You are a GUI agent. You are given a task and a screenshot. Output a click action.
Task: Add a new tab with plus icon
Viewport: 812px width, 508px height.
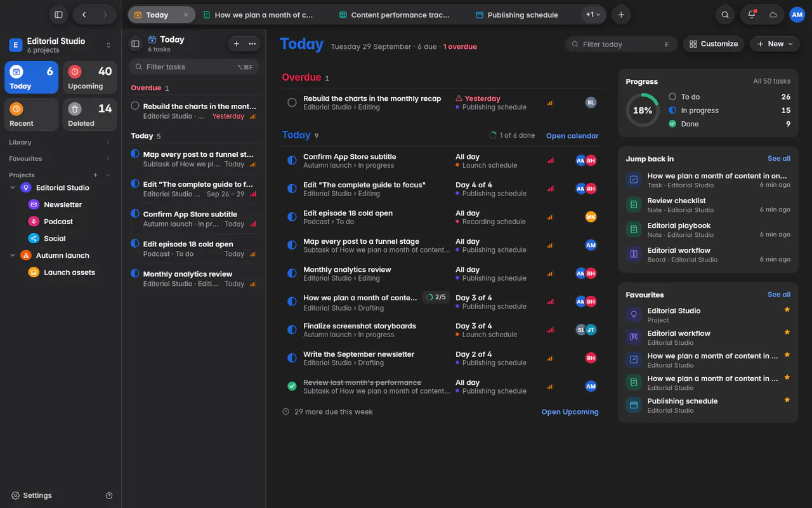tap(621, 15)
